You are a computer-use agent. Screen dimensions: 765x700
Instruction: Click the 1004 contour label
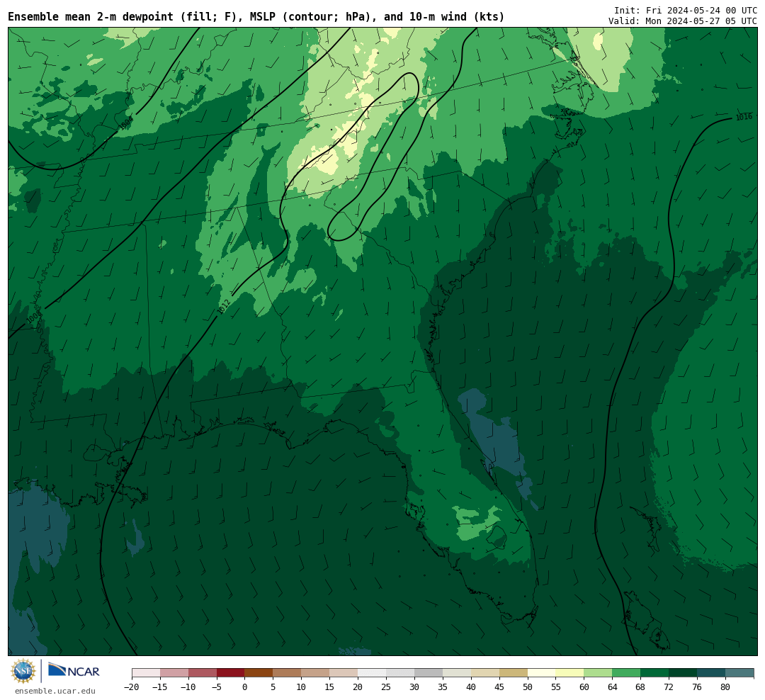126,123
